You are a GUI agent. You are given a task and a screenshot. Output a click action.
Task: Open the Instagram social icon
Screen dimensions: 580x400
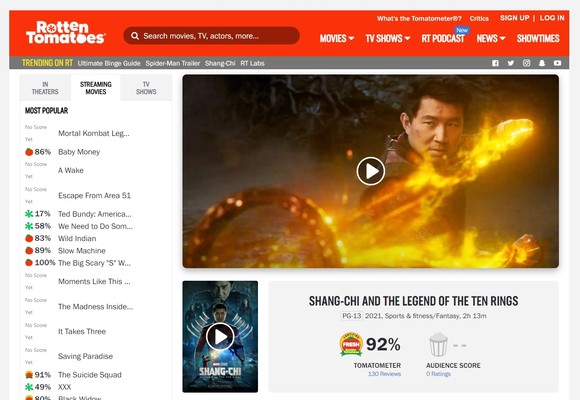coord(526,63)
